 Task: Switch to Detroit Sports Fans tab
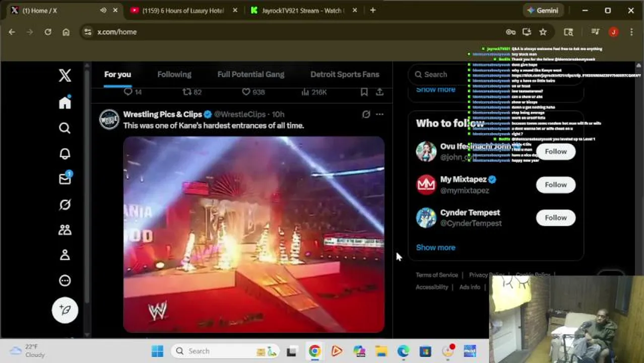345,74
